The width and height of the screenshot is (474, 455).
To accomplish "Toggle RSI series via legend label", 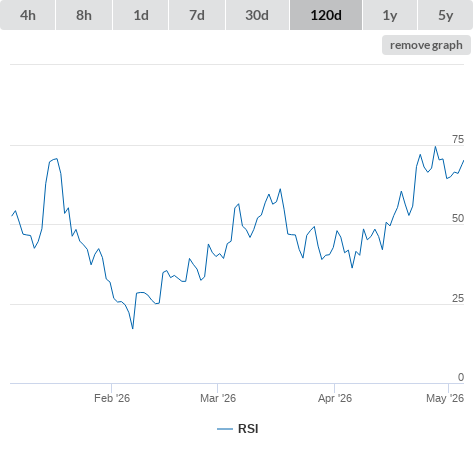I will click(x=248, y=429).
